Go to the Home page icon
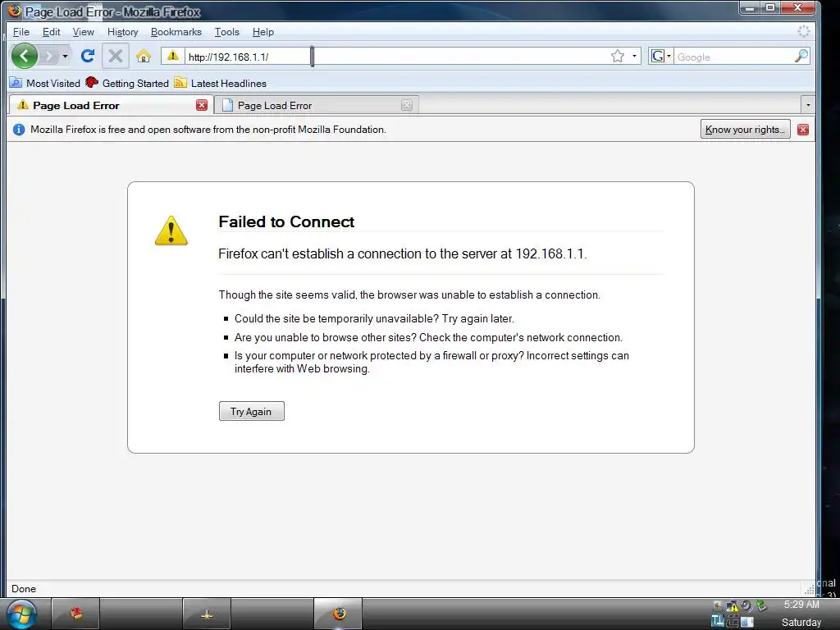840x630 pixels. pyautogui.click(x=143, y=56)
